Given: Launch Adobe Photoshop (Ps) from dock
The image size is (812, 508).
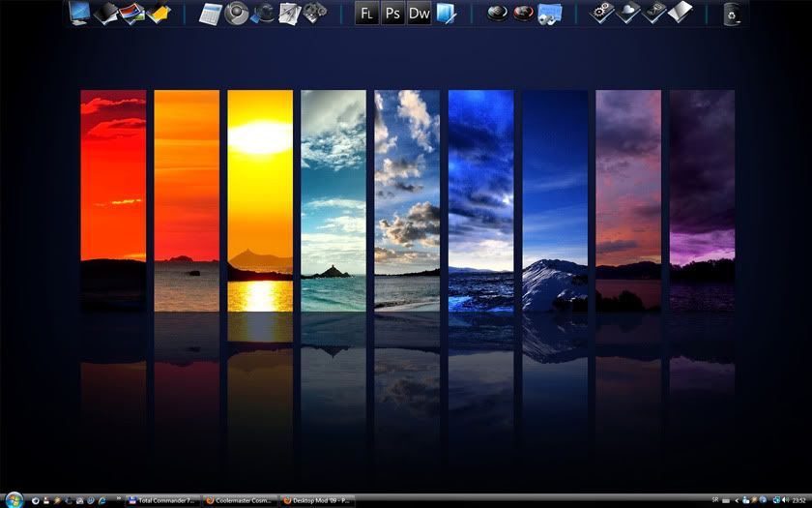Looking at the screenshot, I should 393,14.
